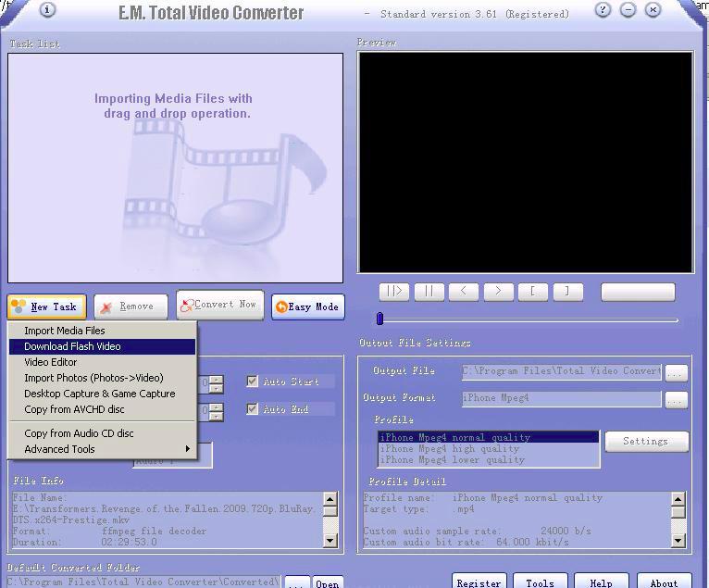Select iPhone Mpeg4 lower quality profile
The width and height of the screenshot is (709, 588).
coord(488,460)
